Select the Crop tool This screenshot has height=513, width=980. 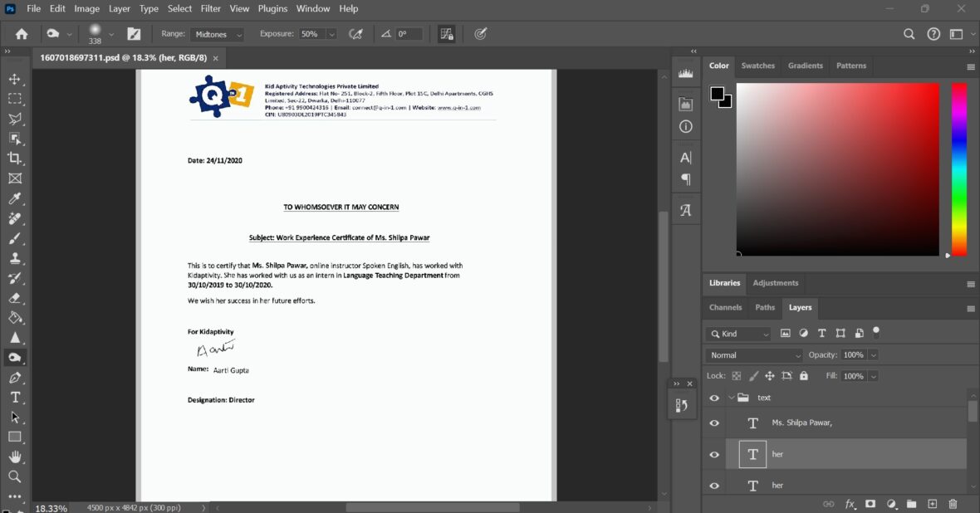(15, 159)
